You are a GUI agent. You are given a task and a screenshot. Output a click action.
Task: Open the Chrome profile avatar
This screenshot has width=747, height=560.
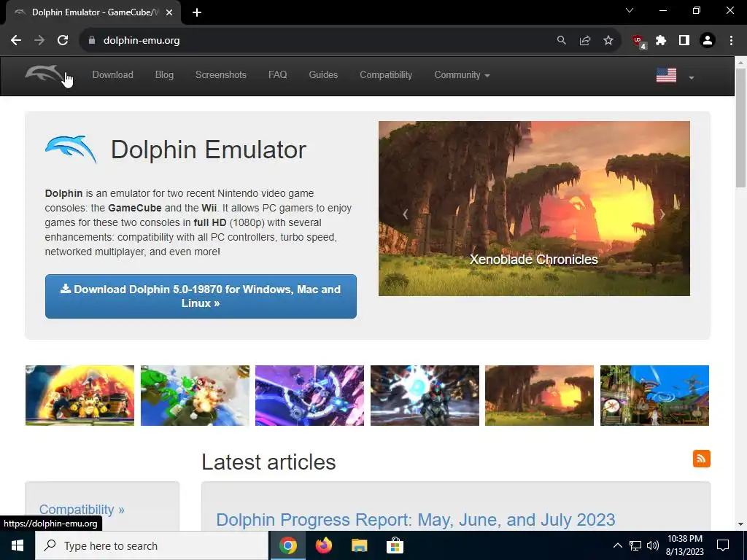click(708, 41)
